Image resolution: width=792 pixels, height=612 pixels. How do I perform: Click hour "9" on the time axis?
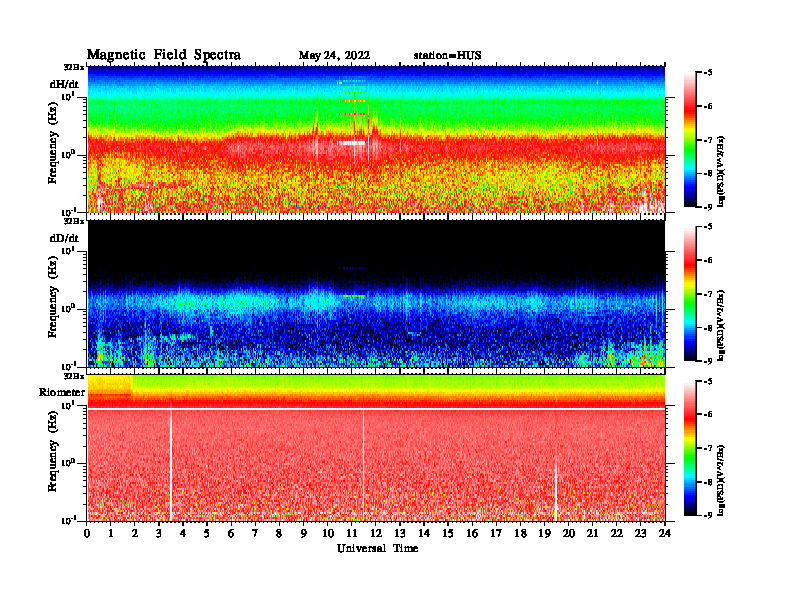304,534
